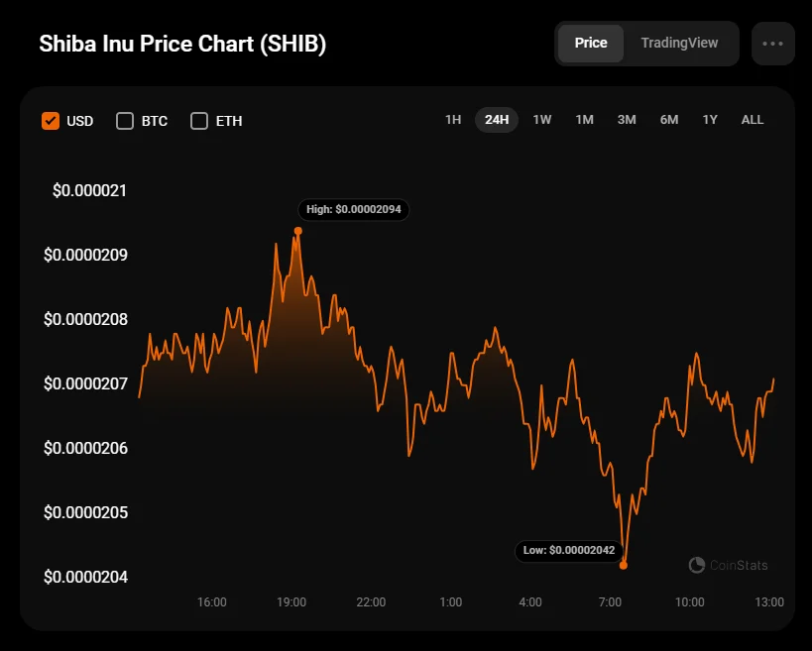Show the ALL time price history
The width and height of the screenshot is (812, 651).
753,120
